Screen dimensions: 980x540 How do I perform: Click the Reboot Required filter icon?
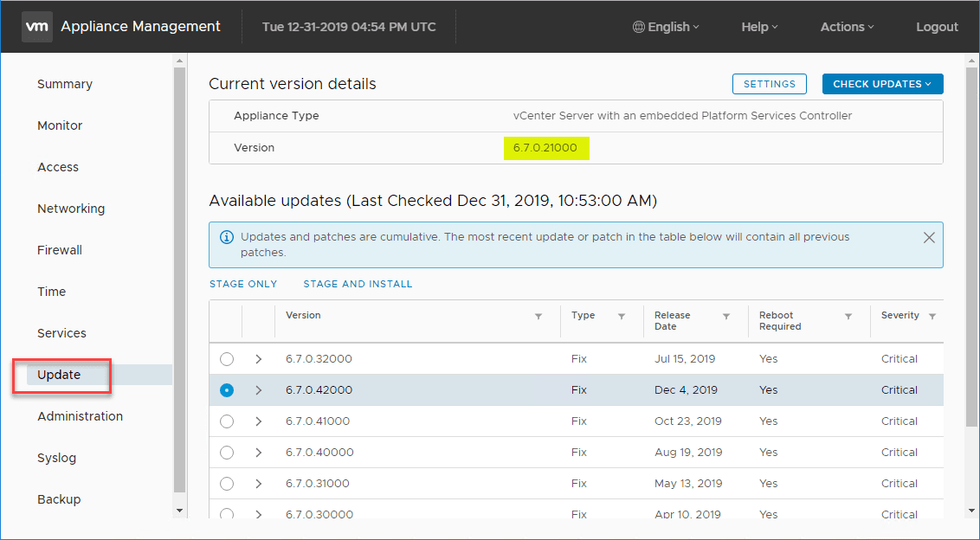(848, 317)
